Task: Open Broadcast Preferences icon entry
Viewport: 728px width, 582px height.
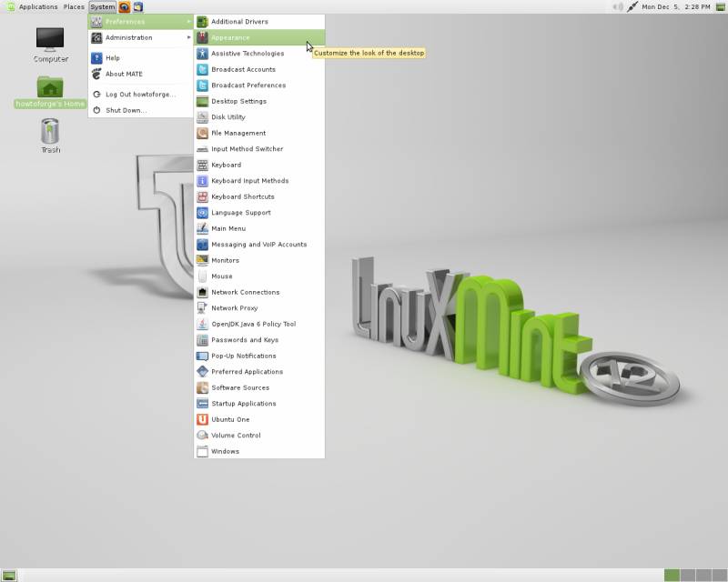Action: (x=202, y=85)
